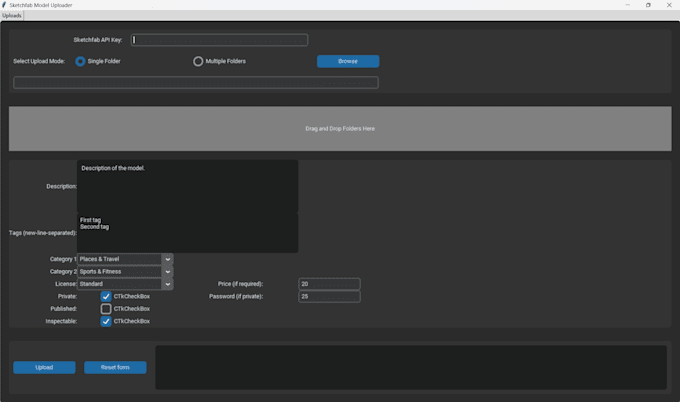Select the Multiple Folders radio button
680x402 pixels.
[198, 61]
